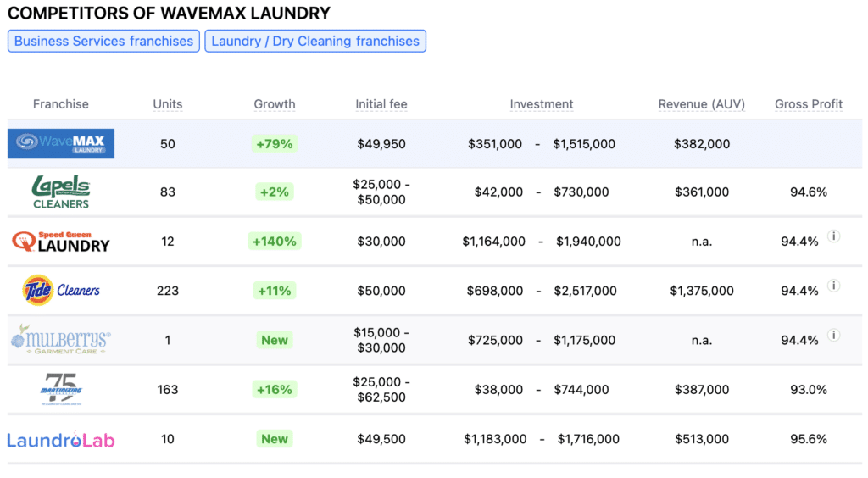Show info icon in Mulberrys row
This screenshot has width=868, height=478.
click(x=834, y=335)
